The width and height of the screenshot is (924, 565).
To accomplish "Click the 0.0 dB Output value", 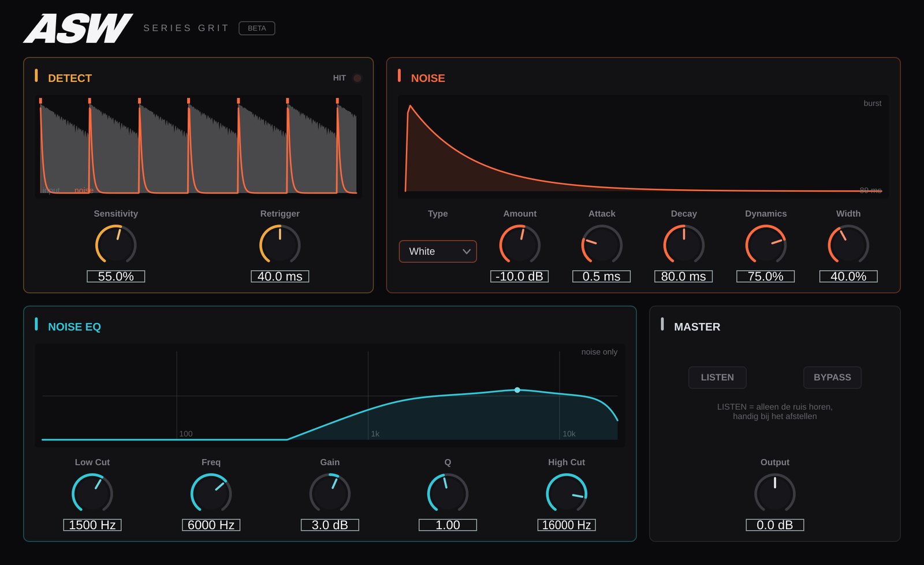I will pos(775,525).
